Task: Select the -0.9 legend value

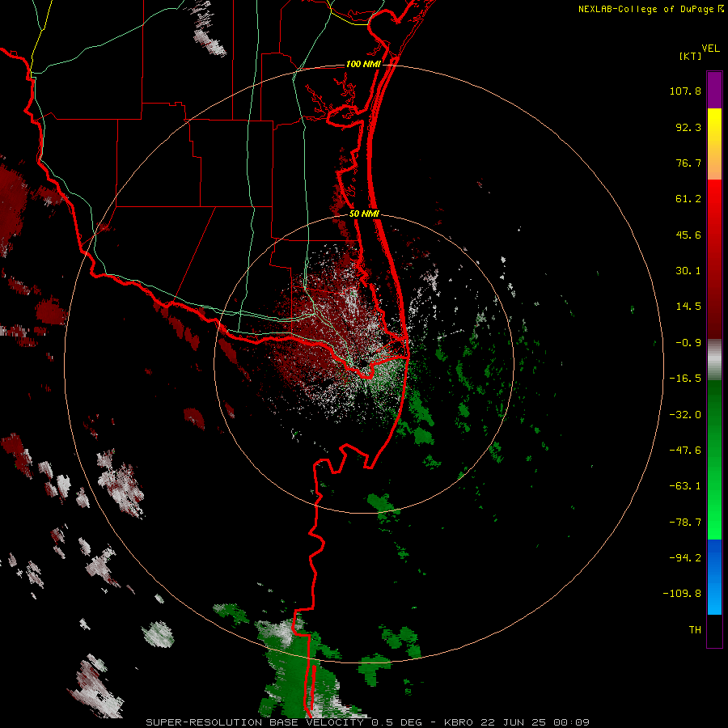Action: pyautogui.click(x=688, y=343)
